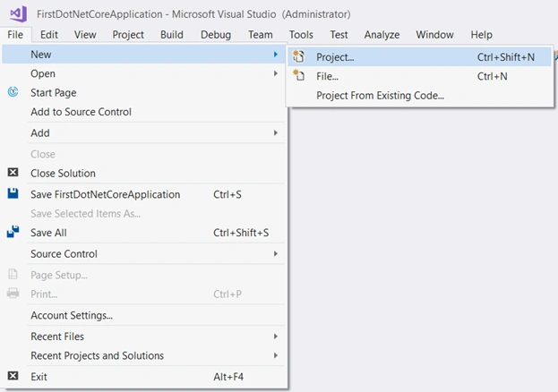Choose Exit from File menu

click(x=143, y=377)
